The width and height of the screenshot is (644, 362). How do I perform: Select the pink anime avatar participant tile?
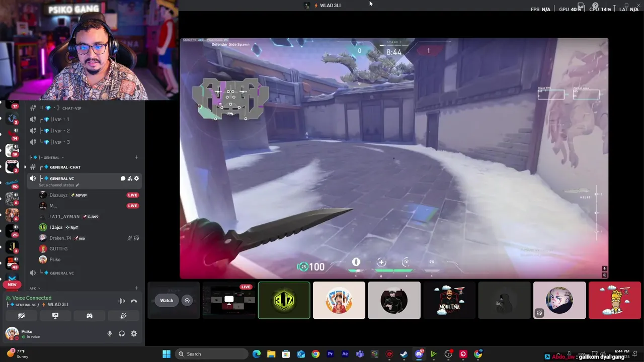coord(559,300)
